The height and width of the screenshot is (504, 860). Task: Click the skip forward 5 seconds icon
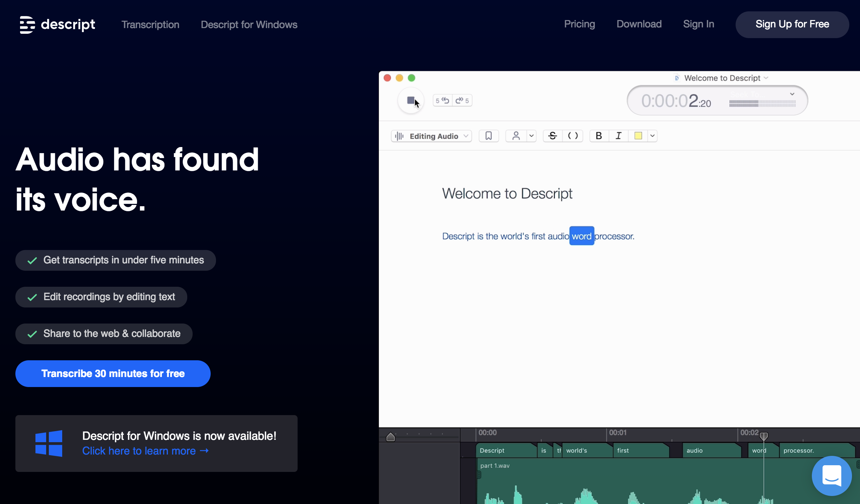point(462,100)
